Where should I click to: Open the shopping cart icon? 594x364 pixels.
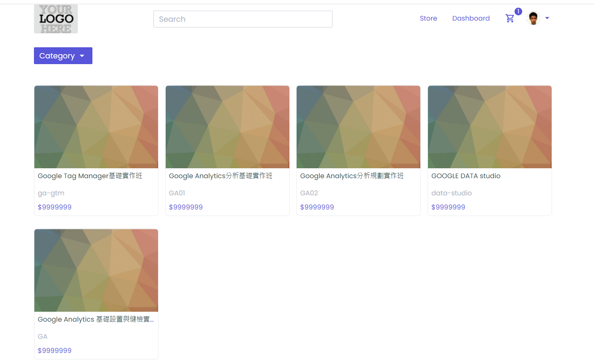pyautogui.click(x=509, y=18)
